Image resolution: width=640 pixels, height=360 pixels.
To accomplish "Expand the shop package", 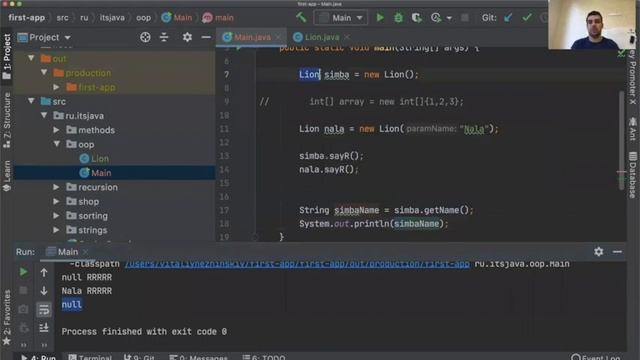I will [56, 201].
